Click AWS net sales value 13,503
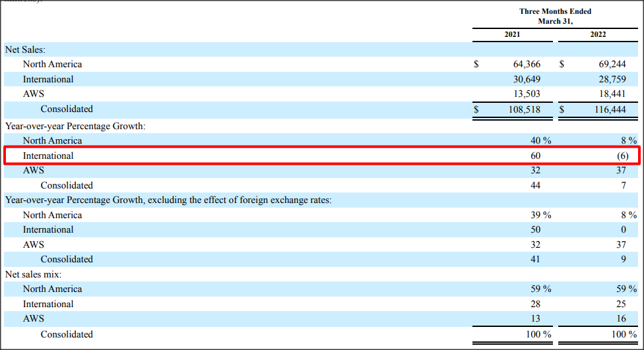The image size is (644, 350). click(x=527, y=94)
